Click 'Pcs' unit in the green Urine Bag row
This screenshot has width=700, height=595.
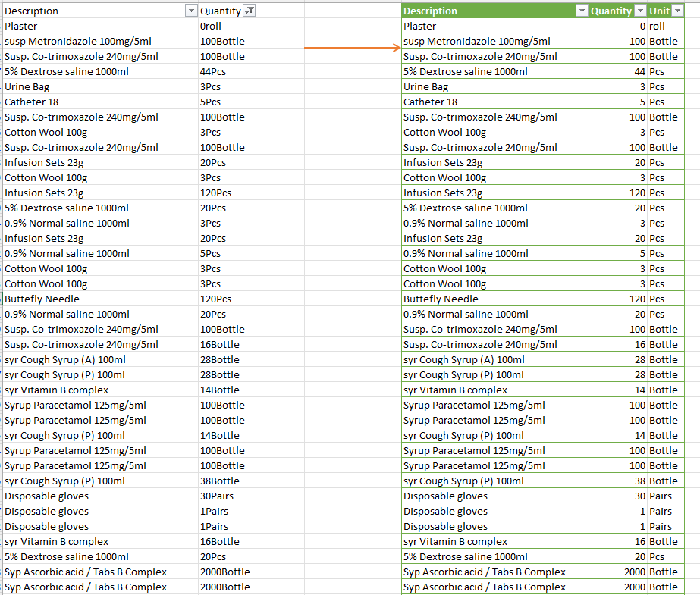[657, 87]
